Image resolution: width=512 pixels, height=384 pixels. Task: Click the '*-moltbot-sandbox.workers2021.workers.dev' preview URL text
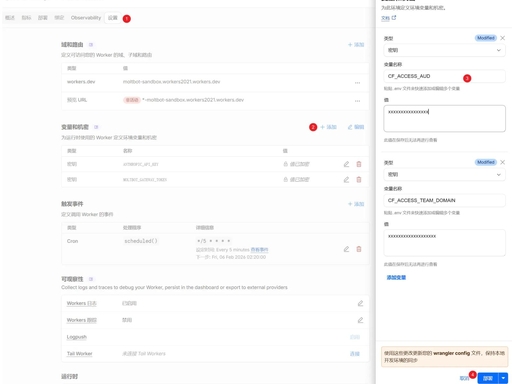(193, 100)
